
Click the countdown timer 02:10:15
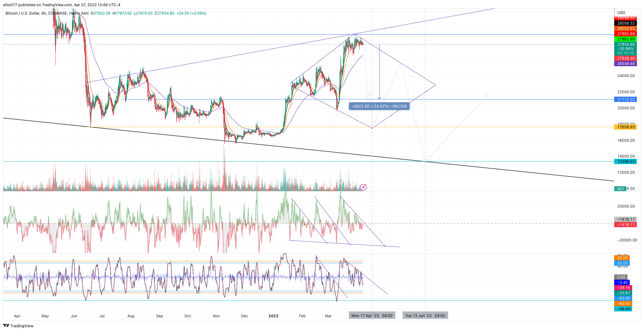(625, 53)
